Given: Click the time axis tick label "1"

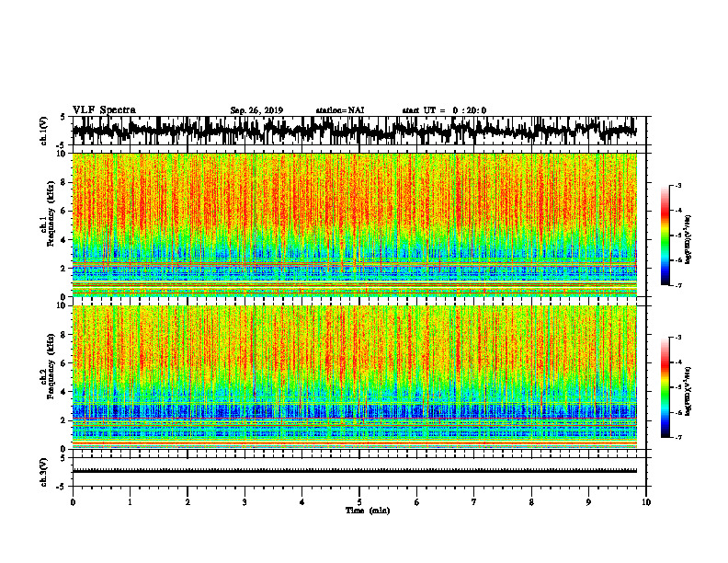Looking at the screenshot, I should coord(130,502).
